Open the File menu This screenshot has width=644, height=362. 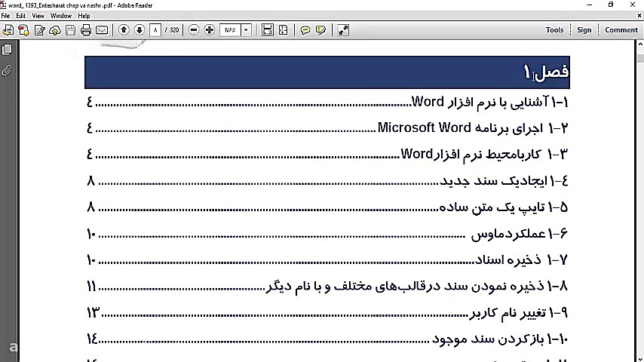point(5,16)
